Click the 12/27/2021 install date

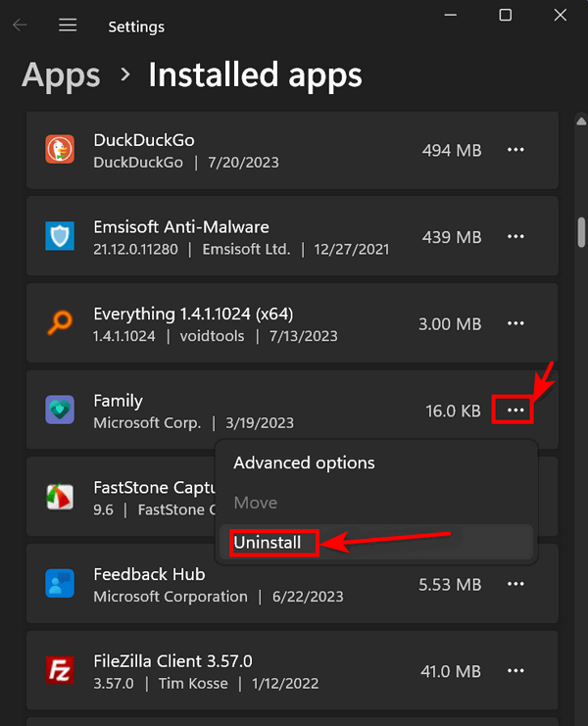[x=352, y=249]
